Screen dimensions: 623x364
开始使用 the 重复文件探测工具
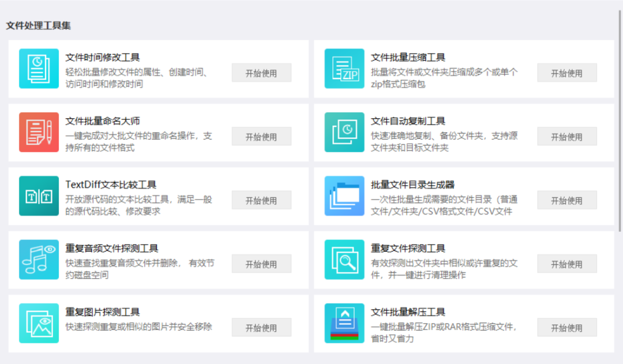567,264
